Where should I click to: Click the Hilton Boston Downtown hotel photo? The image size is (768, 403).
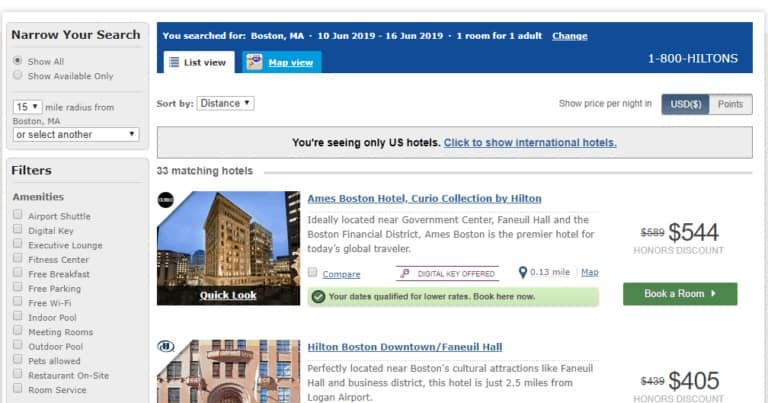pyautogui.click(x=228, y=371)
